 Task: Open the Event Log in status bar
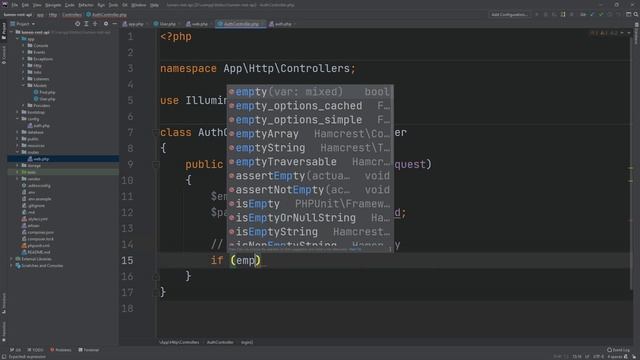618,350
